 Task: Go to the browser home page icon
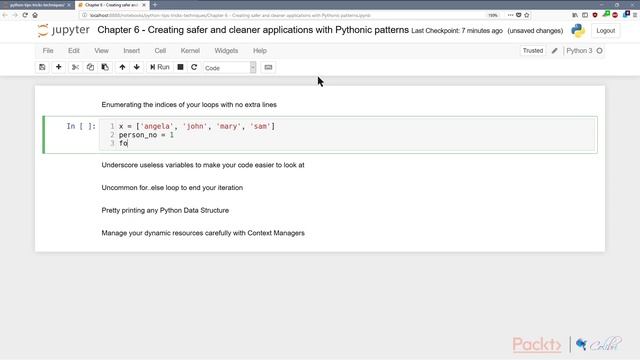35,15
